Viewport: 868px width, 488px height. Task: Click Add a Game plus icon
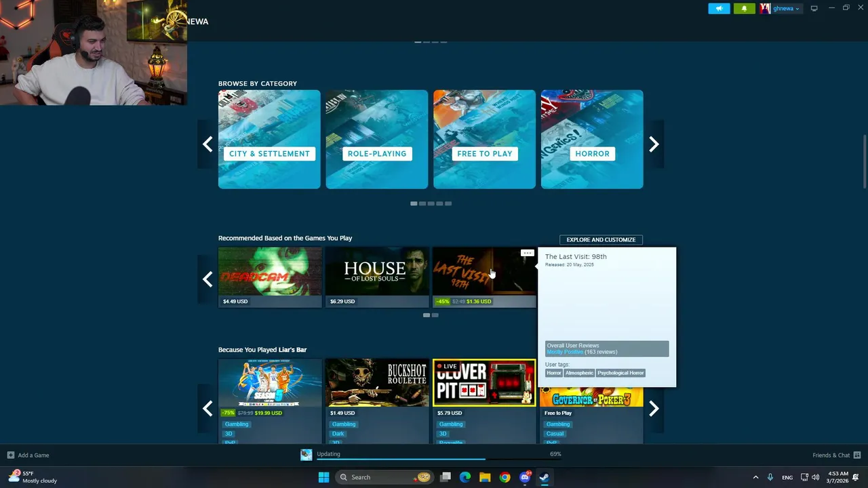10,455
